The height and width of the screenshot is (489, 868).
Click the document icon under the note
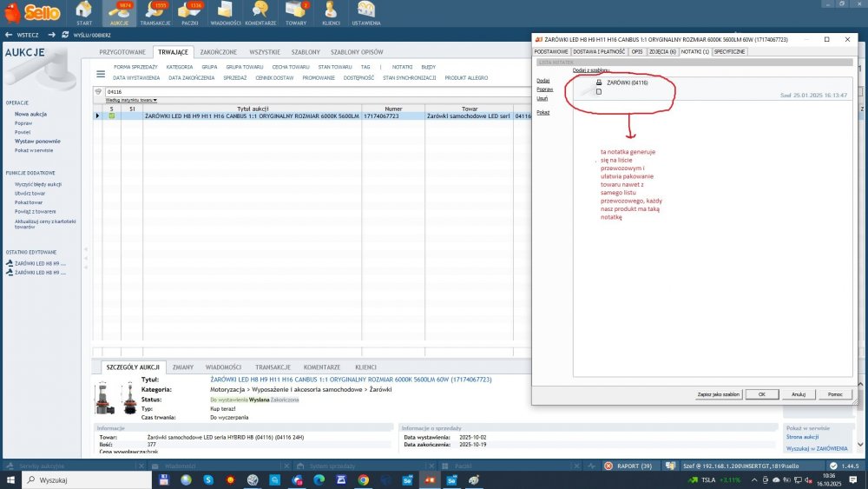pyautogui.click(x=599, y=92)
